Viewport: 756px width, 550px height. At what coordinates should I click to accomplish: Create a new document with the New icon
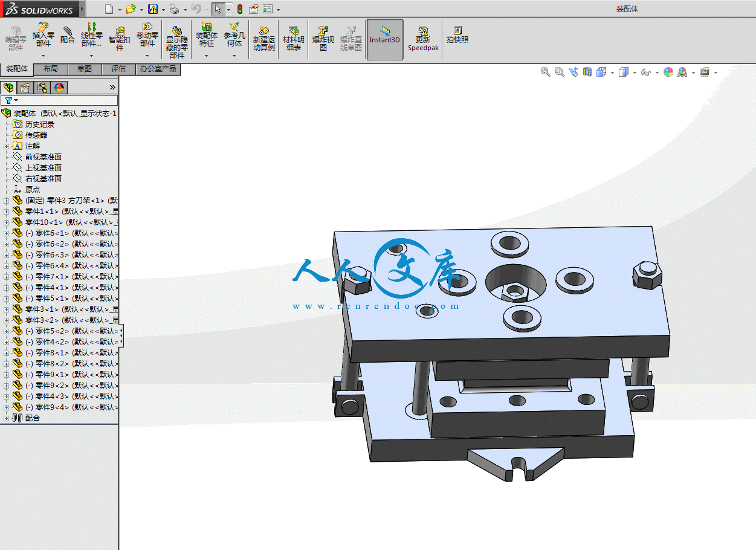coord(109,9)
